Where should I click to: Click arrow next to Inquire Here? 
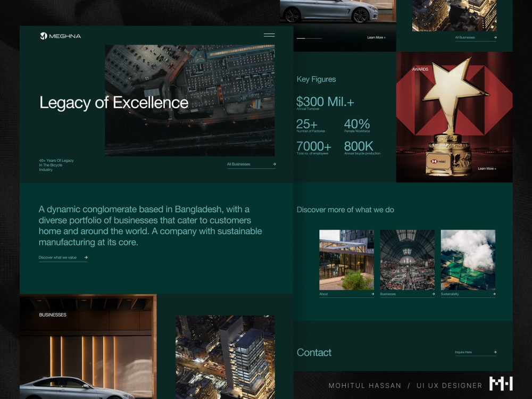pyautogui.click(x=495, y=352)
